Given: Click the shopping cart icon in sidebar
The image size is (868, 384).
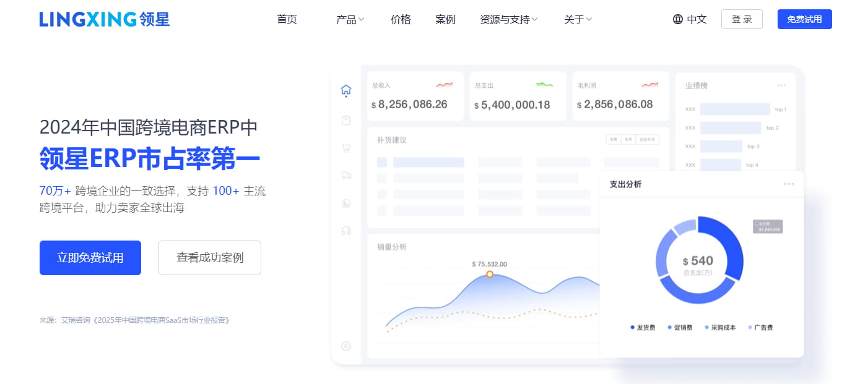Looking at the screenshot, I should [x=346, y=148].
